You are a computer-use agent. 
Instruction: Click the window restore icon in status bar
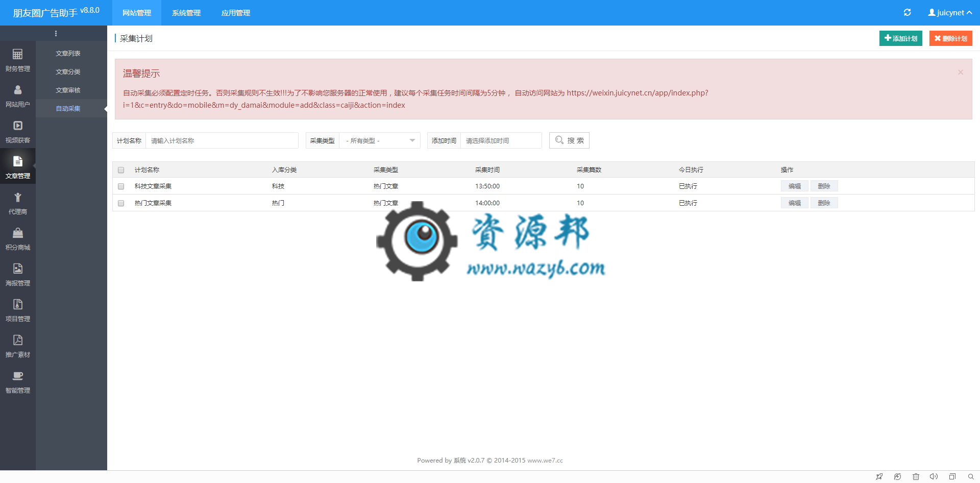tap(952, 477)
